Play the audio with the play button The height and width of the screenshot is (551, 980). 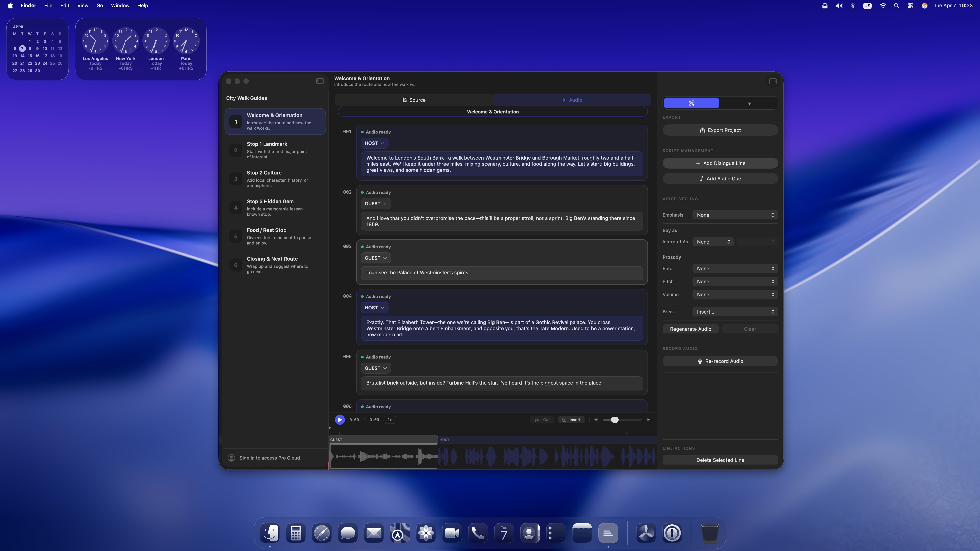pyautogui.click(x=340, y=420)
